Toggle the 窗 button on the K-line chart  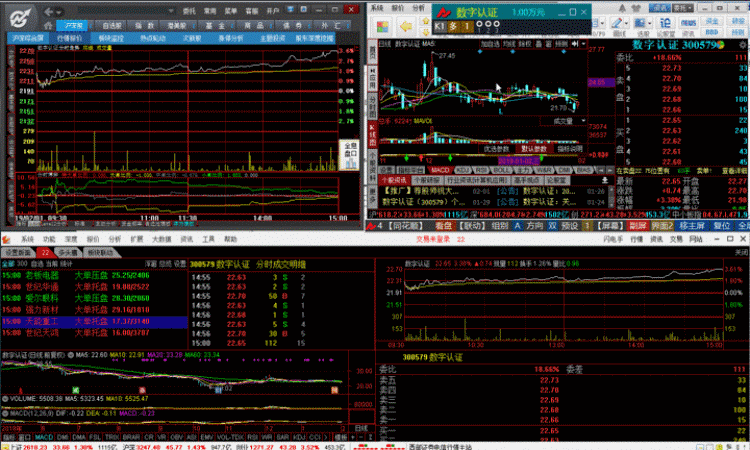(x=548, y=44)
